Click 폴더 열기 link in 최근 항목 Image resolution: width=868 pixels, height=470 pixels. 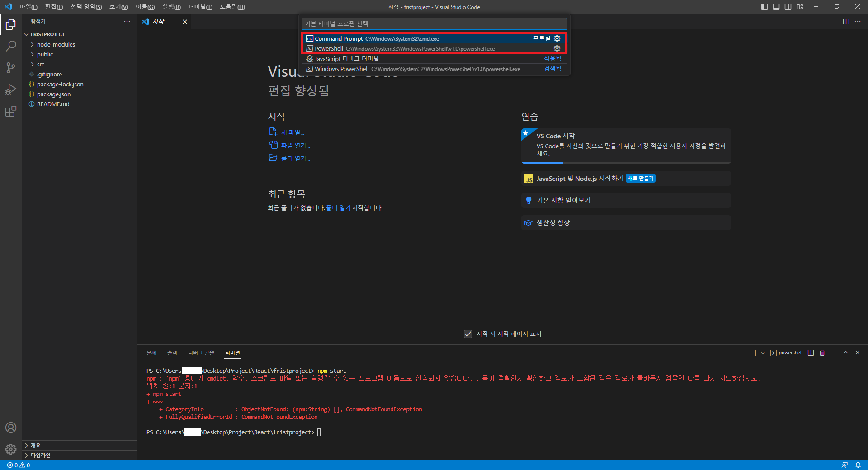coord(338,208)
